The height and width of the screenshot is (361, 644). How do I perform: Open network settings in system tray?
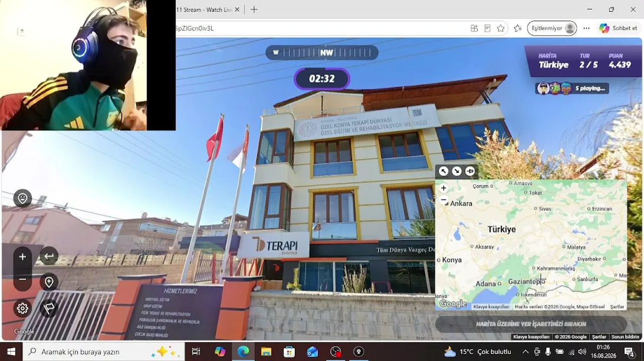click(x=571, y=351)
